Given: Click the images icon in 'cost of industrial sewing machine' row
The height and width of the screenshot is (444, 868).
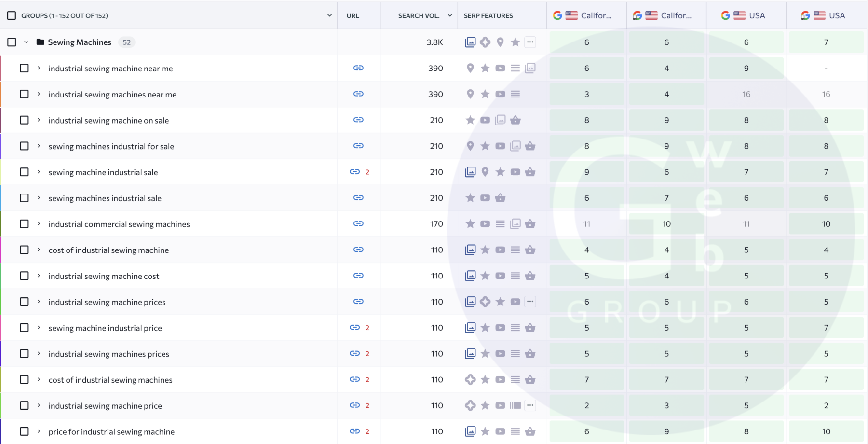Looking at the screenshot, I should tap(470, 250).
